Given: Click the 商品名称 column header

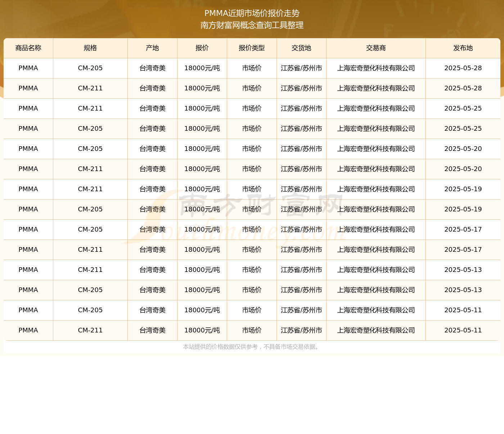Looking at the screenshot, I should click(28, 48).
